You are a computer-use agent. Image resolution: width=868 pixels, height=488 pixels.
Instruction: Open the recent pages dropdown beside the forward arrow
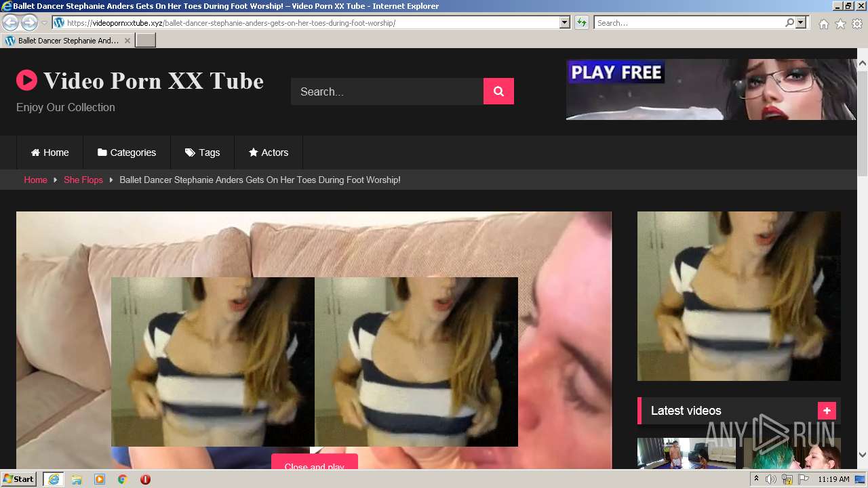(45, 23)
